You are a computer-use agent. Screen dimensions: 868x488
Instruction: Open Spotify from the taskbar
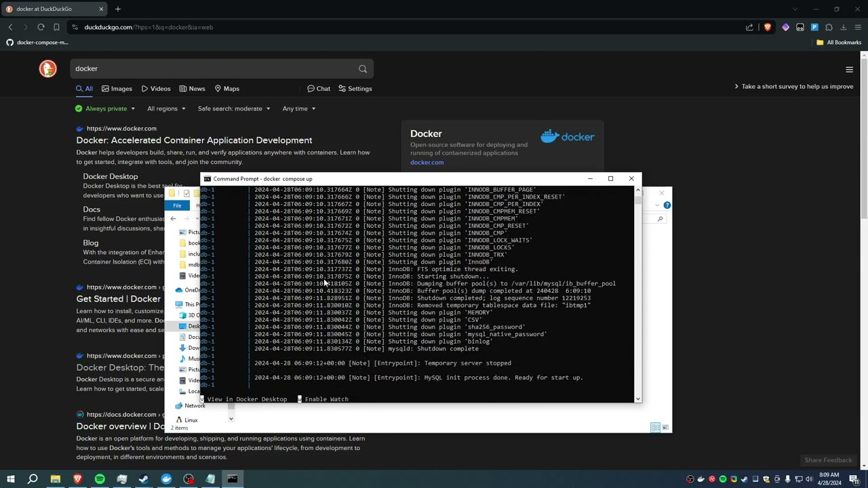point(100,479)
